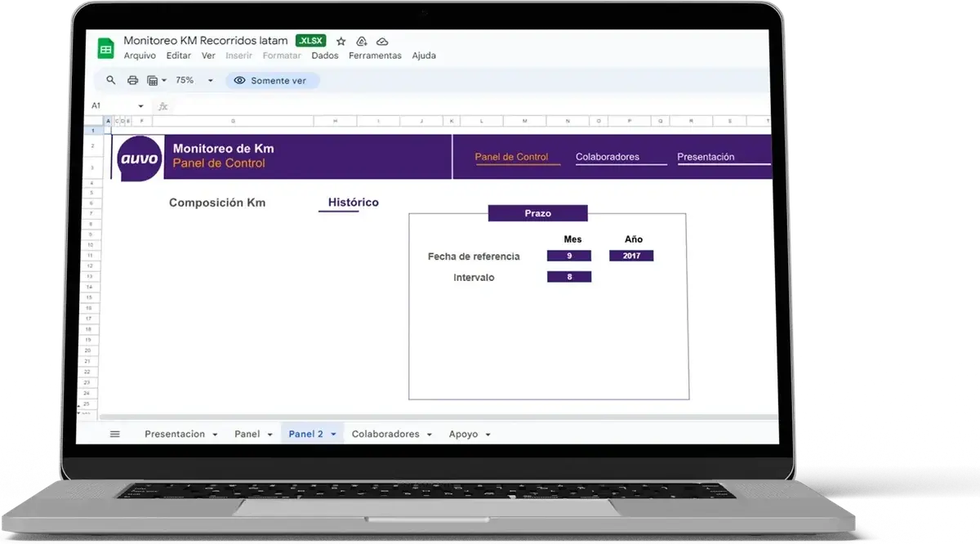Click the Colaboradores header link
The image size is (980, 544).
pyautogui.click(x=608, y=157)
